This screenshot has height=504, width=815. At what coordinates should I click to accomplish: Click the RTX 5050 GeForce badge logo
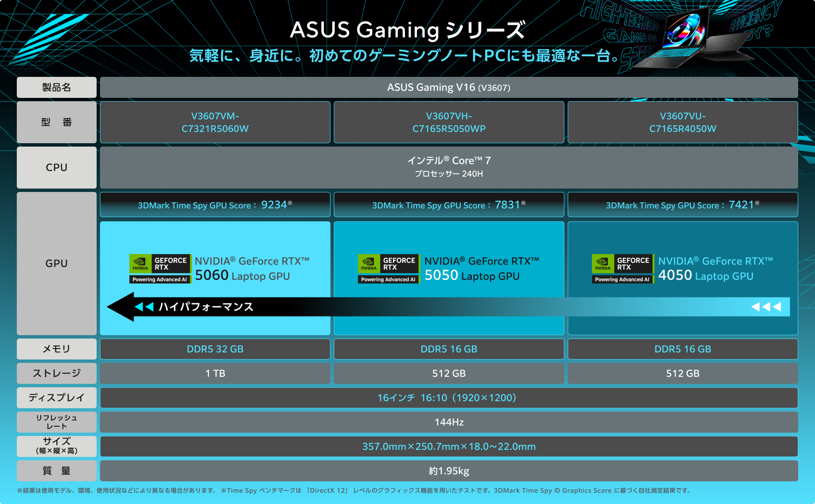[389, 269]
